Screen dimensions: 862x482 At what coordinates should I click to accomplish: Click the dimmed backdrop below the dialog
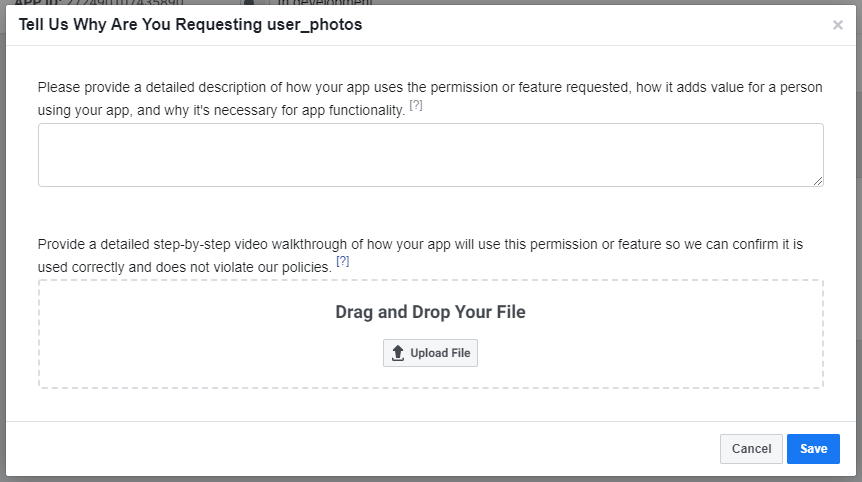pyautogui.click(x=430, y=479)
